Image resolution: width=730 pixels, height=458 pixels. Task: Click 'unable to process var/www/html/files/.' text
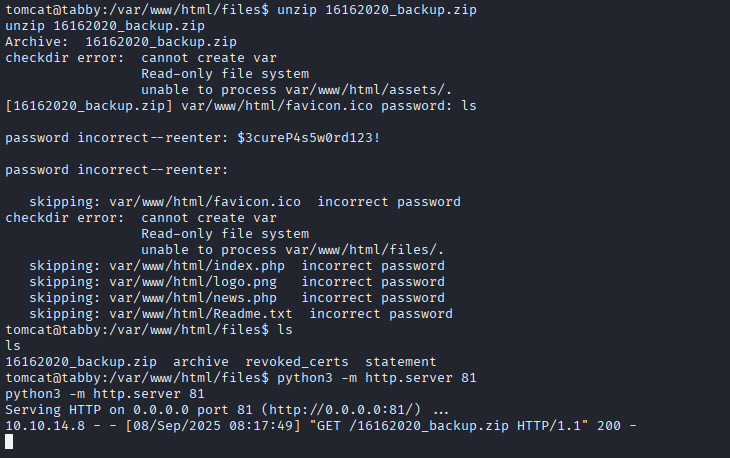(x=293, y=250)
